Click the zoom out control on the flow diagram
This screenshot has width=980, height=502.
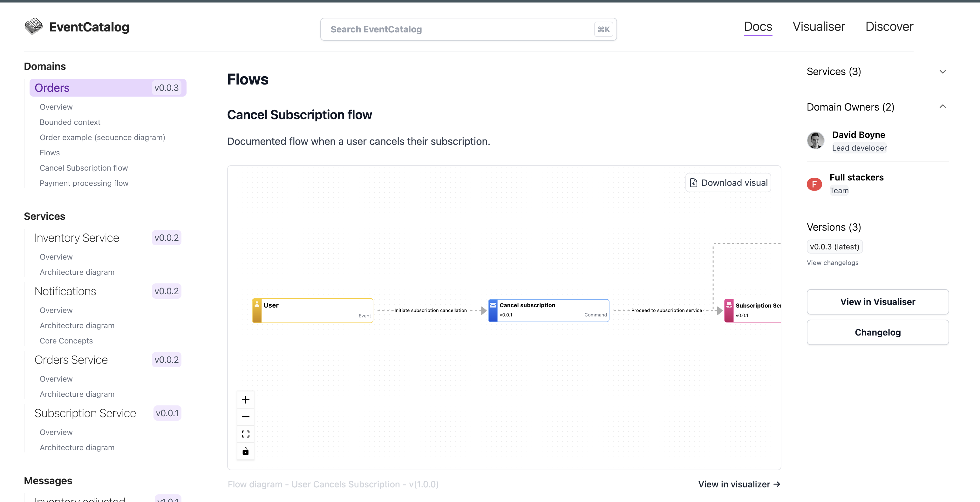[245, 417]
